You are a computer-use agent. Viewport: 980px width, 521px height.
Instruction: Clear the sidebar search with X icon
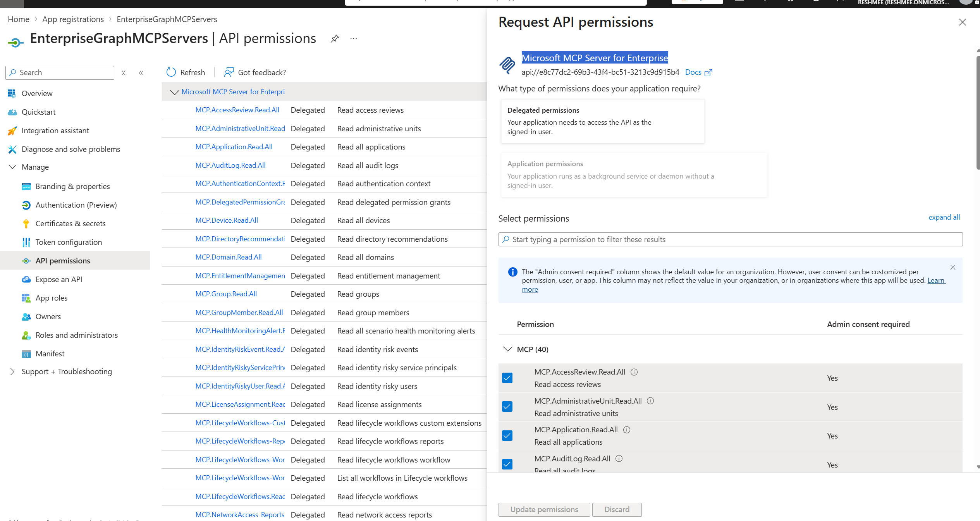(x=124, y=72)
